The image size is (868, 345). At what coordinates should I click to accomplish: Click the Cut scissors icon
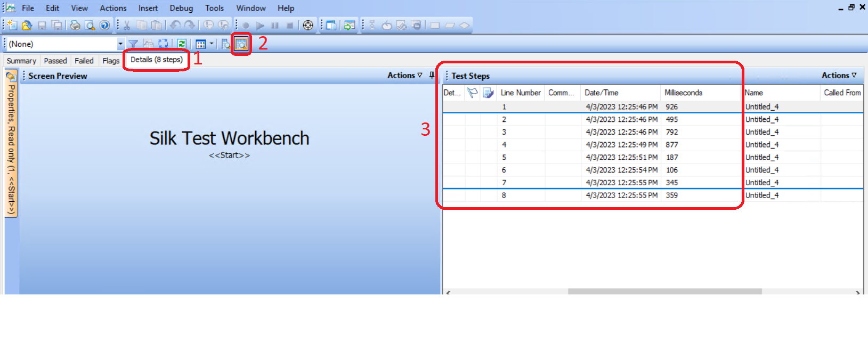point(127,25)
